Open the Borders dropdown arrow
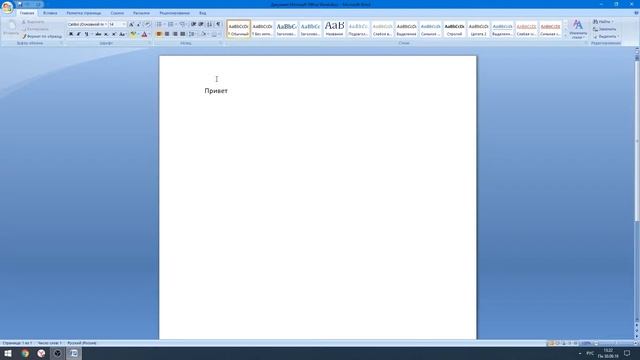Viewport: 640px width, 360px height. click(219, 34)
